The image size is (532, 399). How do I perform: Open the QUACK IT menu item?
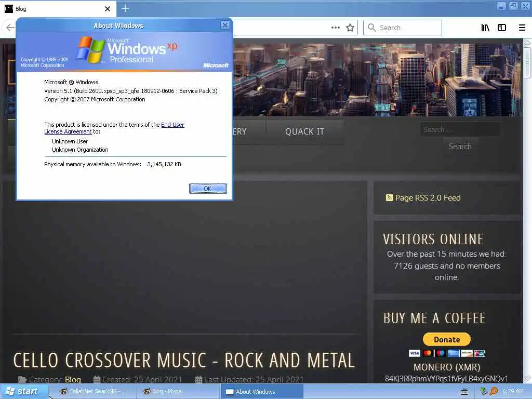pyautogui.click(x=304, y=131)
